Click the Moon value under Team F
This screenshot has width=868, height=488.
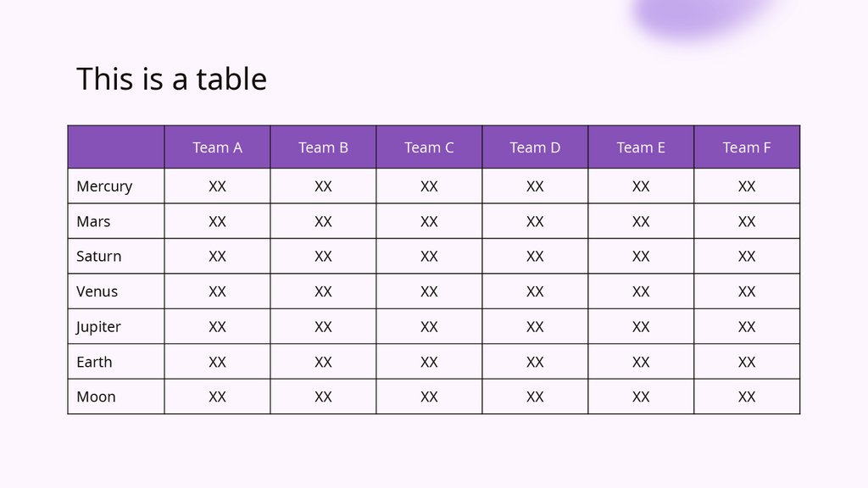point(747,396)
